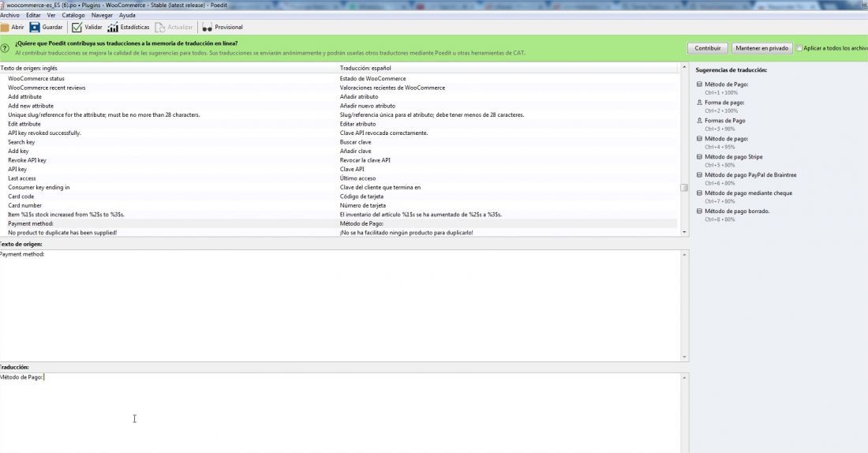868x453 pixels.
Task: Click the Poedit app icon in title bar
Action: pos(2,5)
